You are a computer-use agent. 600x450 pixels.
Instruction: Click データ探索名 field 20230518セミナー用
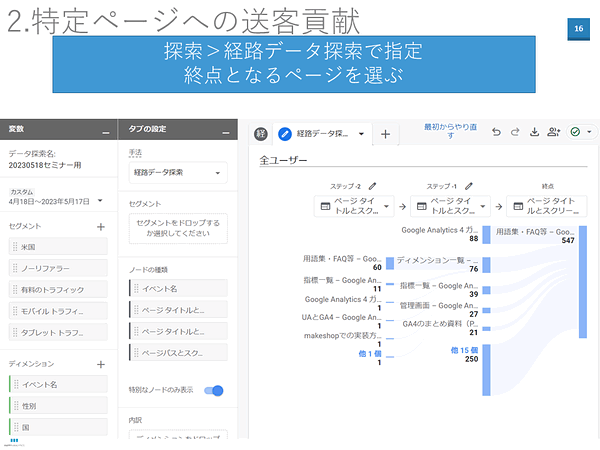[x=45, y=165]
